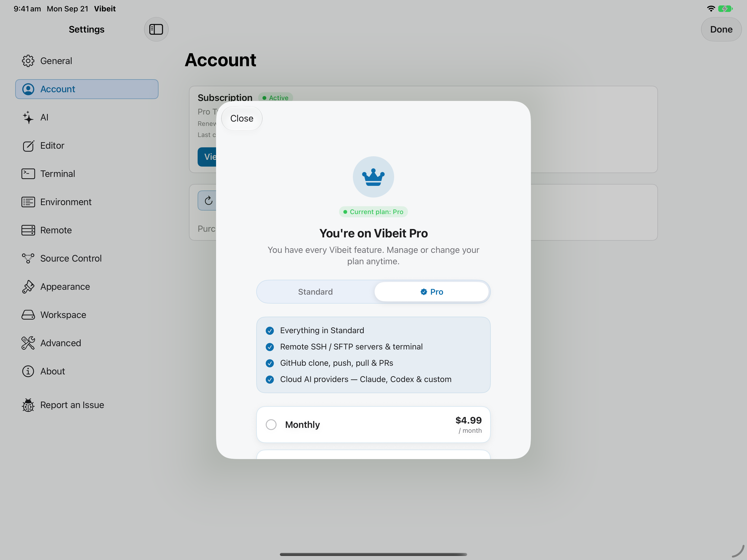Click the Appearance paintbrush icon
747x560 pixels.
pyautogui.click(x=28, y=287)
